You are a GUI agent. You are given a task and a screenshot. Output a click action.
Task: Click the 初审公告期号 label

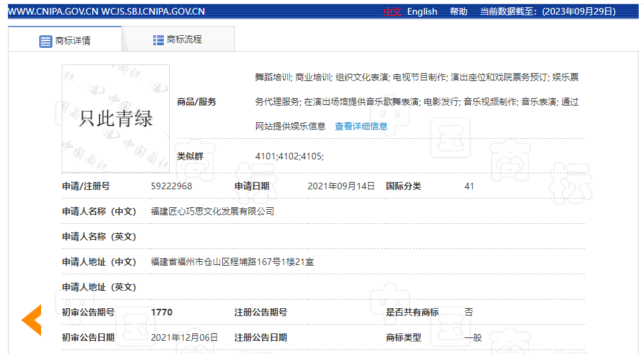(88, 312)
